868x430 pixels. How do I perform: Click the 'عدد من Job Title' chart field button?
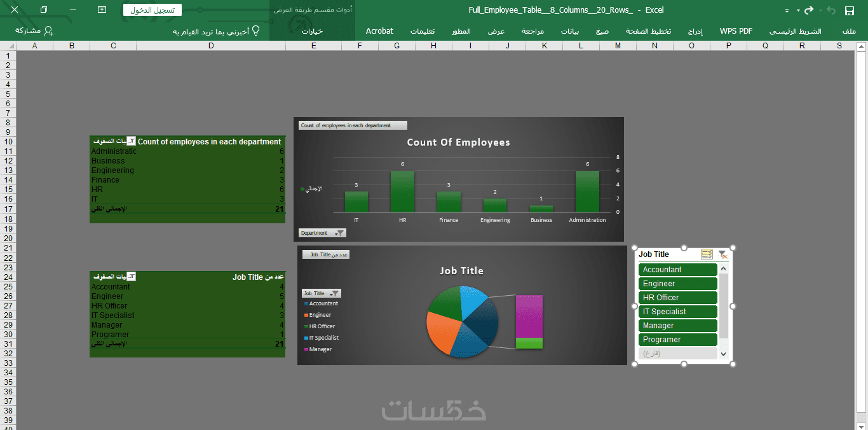click(x=326, y=254)
